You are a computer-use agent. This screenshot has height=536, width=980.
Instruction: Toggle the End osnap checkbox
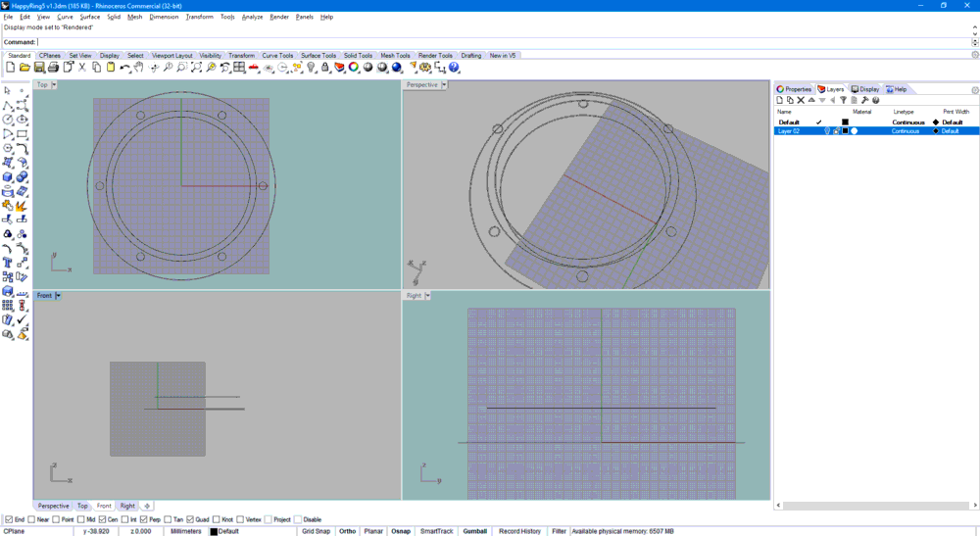point(9,519)
